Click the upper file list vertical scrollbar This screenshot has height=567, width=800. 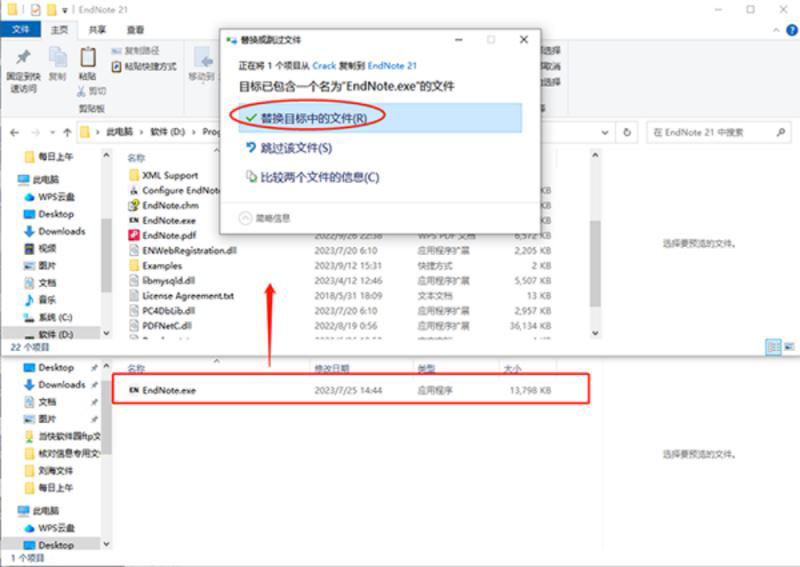tap(595, 263)
